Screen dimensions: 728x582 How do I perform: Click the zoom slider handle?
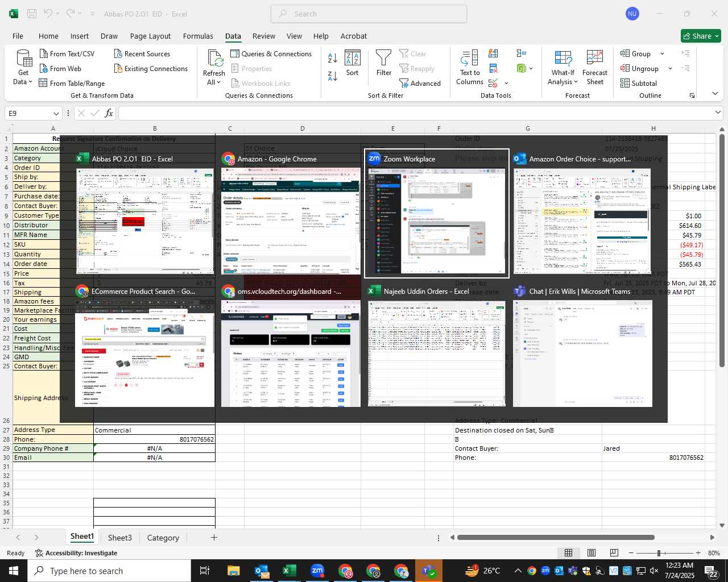pyautogui.click(x=659, y=553)
